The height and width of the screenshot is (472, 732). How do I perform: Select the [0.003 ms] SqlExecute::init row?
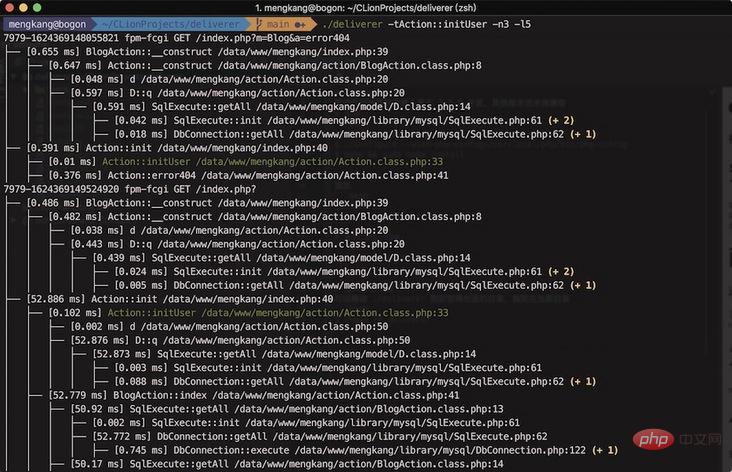(x=328, y=368)
